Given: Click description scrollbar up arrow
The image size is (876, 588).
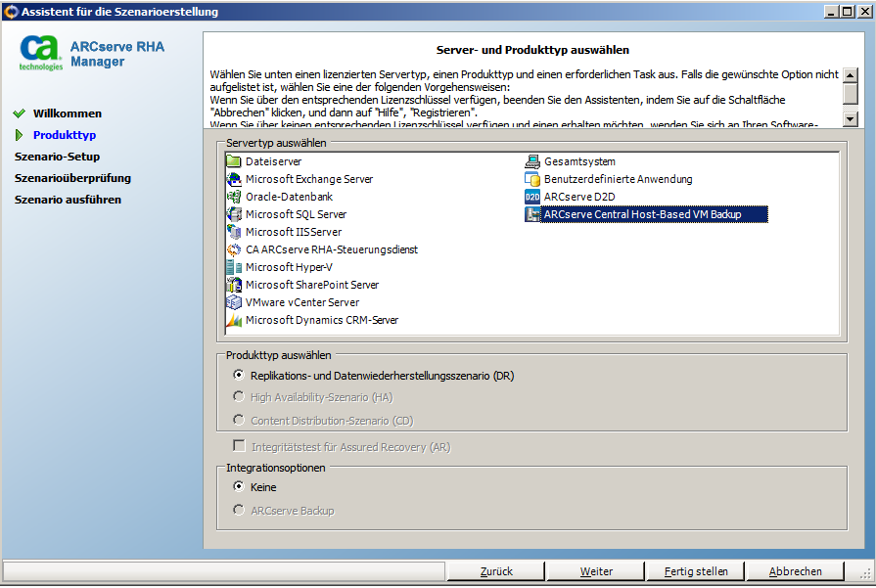Looking at the screenshot, I should (851, 75).
